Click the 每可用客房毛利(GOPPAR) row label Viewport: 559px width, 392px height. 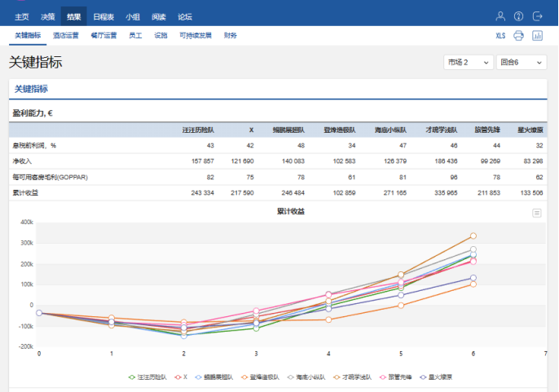pos(51,177)
